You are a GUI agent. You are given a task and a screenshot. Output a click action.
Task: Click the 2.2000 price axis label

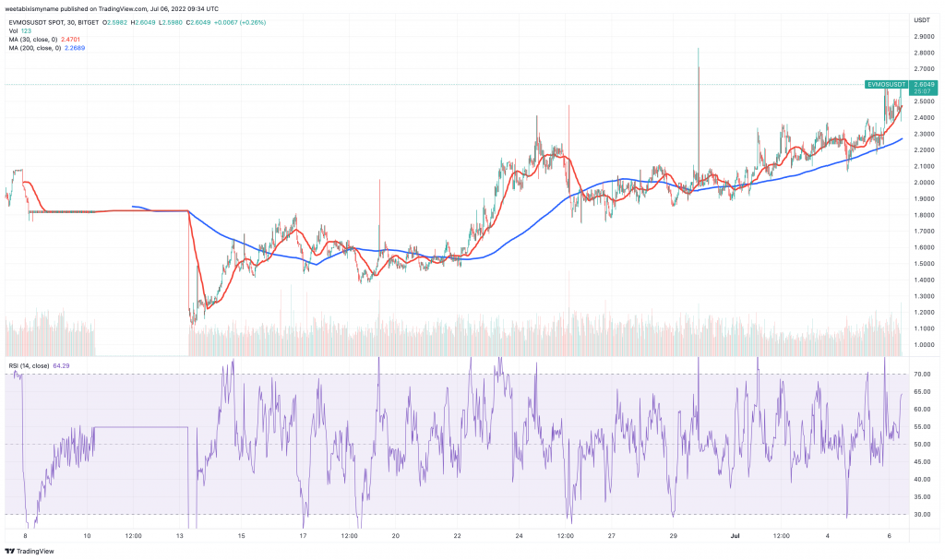coord(924,150)
